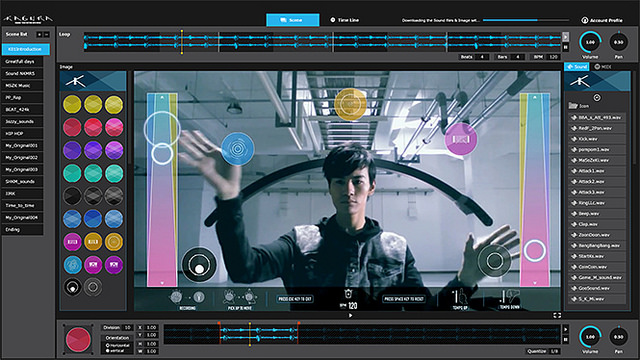The height and width of the screenshot is (360, 640).
Task: Select the Vertical orientation radio button
Action: pyautogui.click(x=108, y=351)
